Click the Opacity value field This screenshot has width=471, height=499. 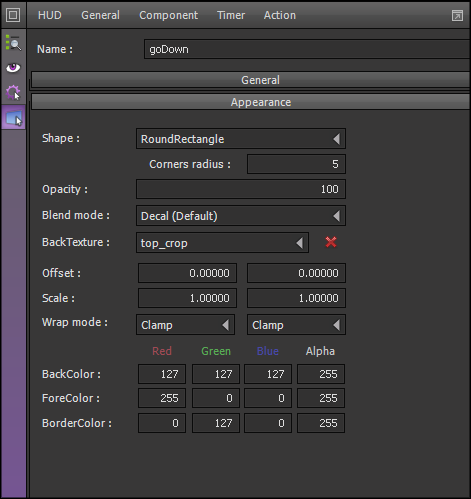241,189
